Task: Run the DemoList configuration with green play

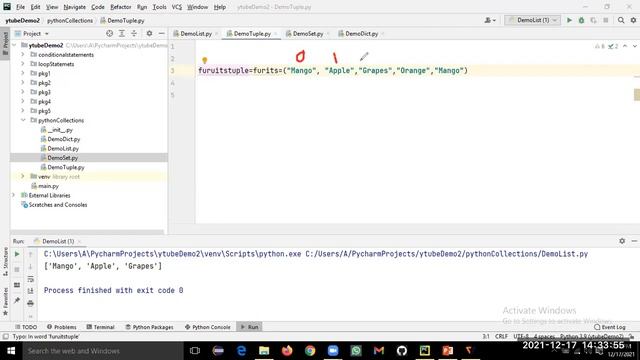Action: point(569,20)
